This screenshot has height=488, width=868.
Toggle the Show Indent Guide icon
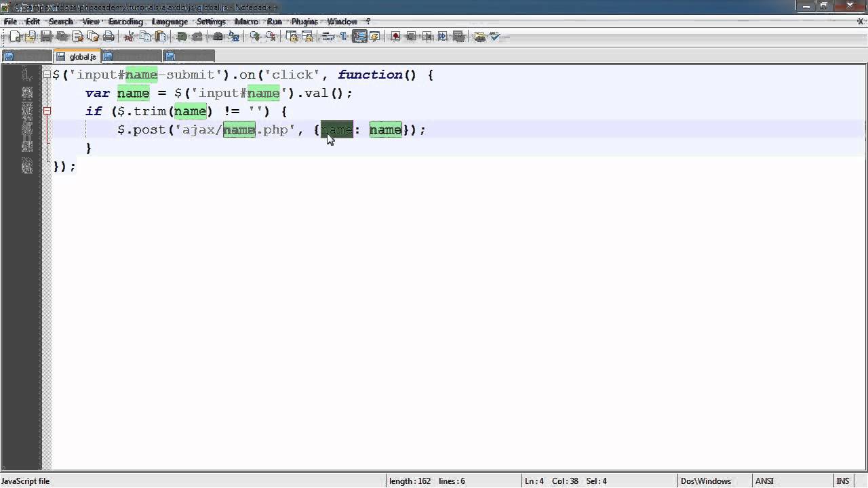(x=359, y=37)
